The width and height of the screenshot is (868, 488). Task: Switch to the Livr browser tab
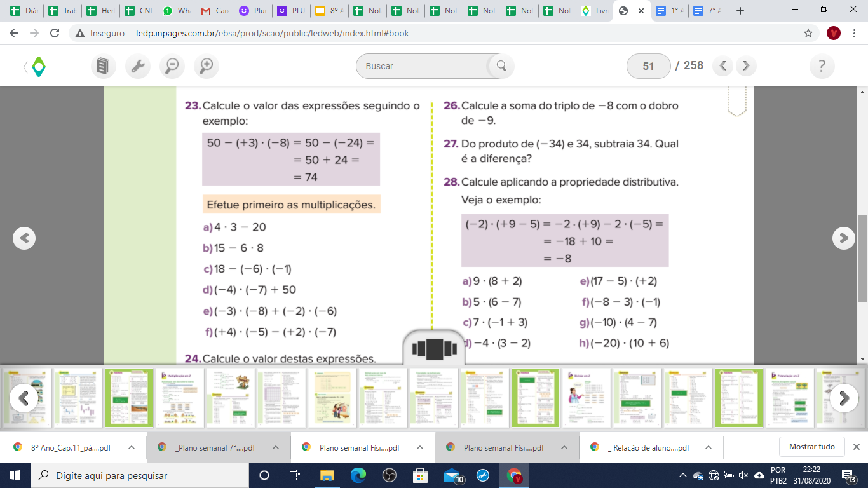[x=595, y=11]
